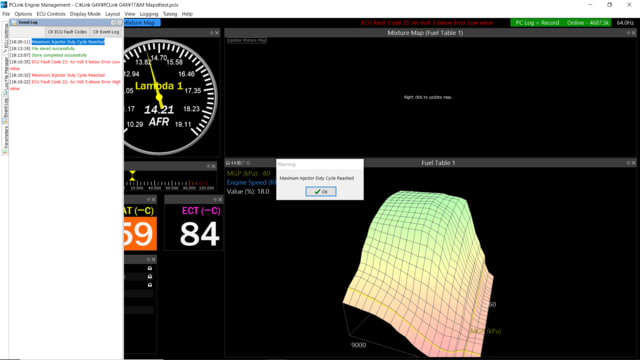Select the highlighted Maximum Injector Duty Cycle log entry
Viewport: 640px width, 360px height.
(x=68, y=42)
